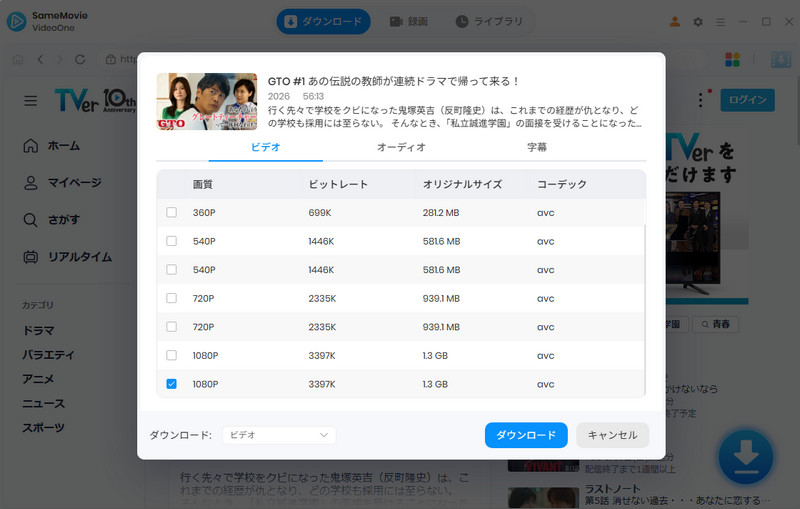
Task: Click the ビットレート column header
Action: click(x=338, y=184)
